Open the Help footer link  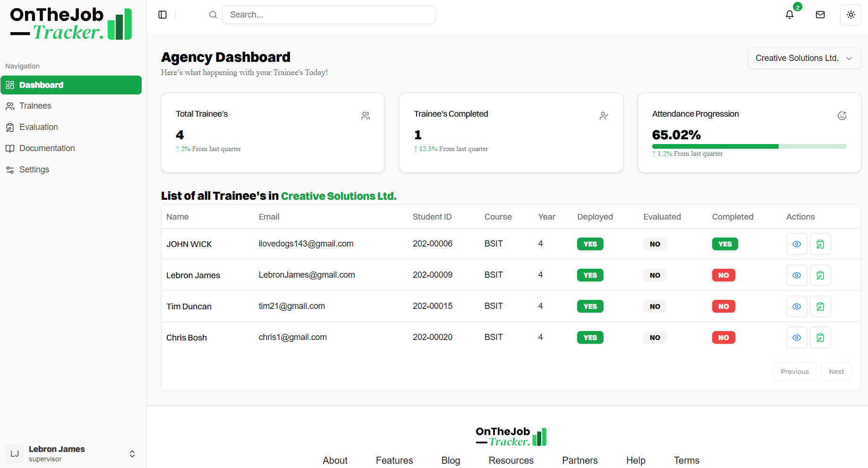636,460
